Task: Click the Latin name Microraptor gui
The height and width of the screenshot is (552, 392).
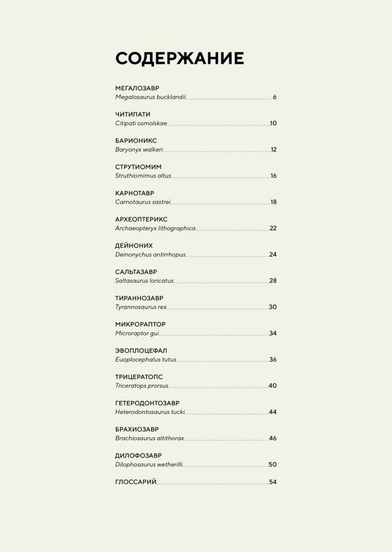Action: click(x=137, y=333)
